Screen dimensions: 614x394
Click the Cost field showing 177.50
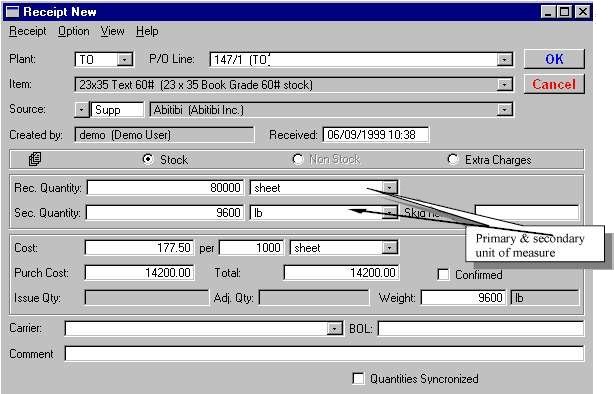pos(139,248)
